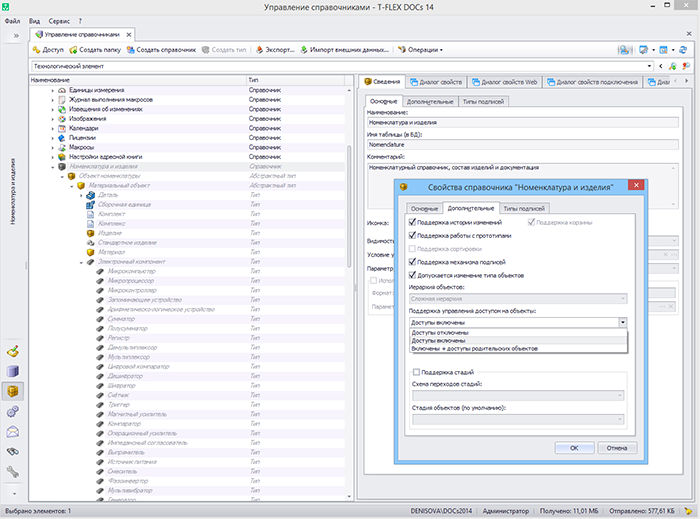
Task: Open the Операции toolbar menu
Action: 423,49
